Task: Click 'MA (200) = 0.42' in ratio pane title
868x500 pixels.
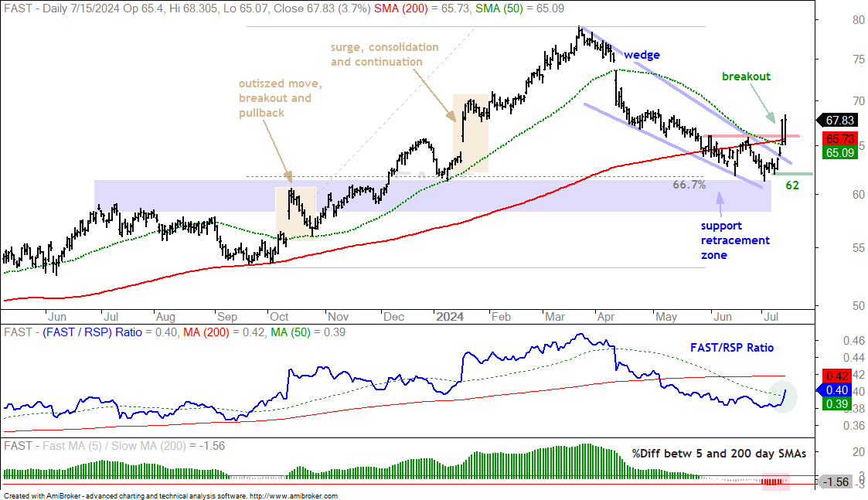Action: pyautogui.click(x=224, y=332)
